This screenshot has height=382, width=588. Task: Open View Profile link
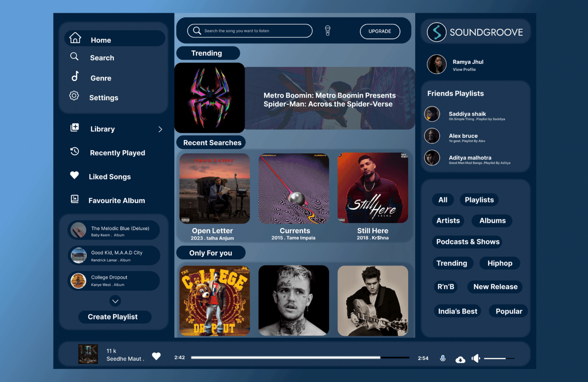tap(464, 70)
